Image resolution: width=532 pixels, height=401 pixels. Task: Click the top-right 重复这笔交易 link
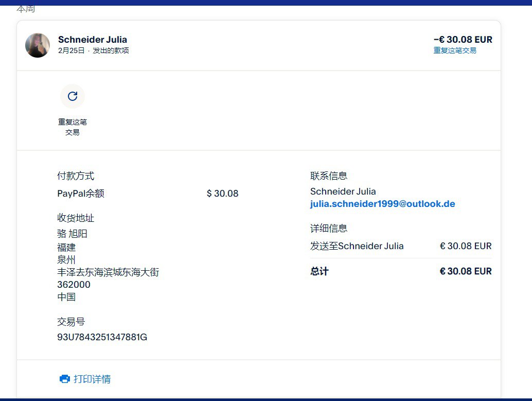coord(455,50)
